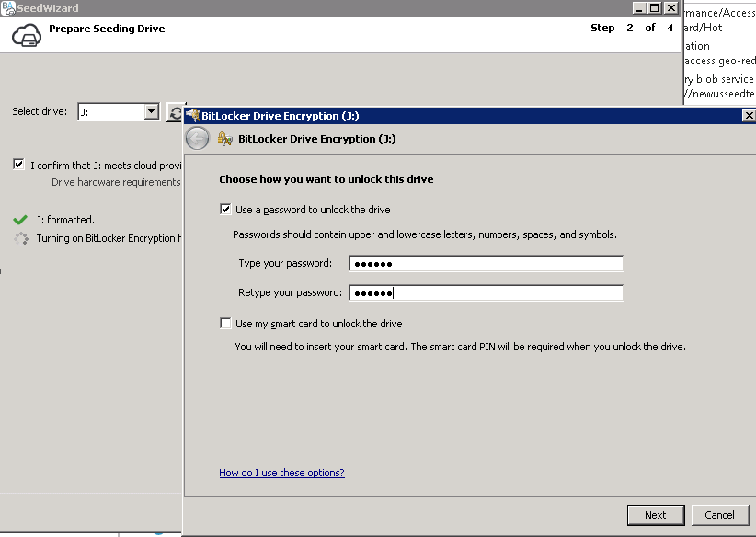Click the BitLocker title bar icon
756x537 pixels.
point(193,115)
